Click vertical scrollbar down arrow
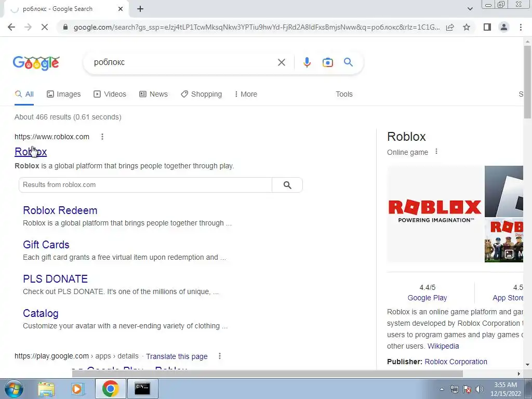The height and width of the screenshot is (399, 532). coord(527,365)
